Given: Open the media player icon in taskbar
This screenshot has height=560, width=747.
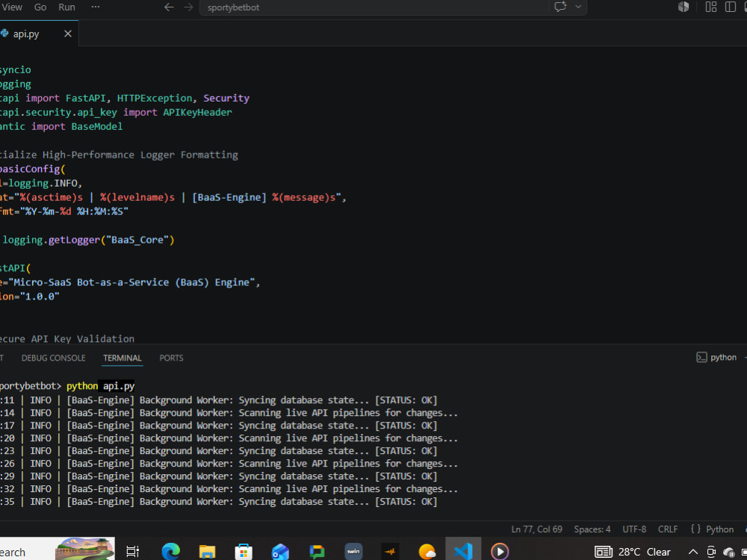Looking at the screenshot, I should [x=500, y=552].
